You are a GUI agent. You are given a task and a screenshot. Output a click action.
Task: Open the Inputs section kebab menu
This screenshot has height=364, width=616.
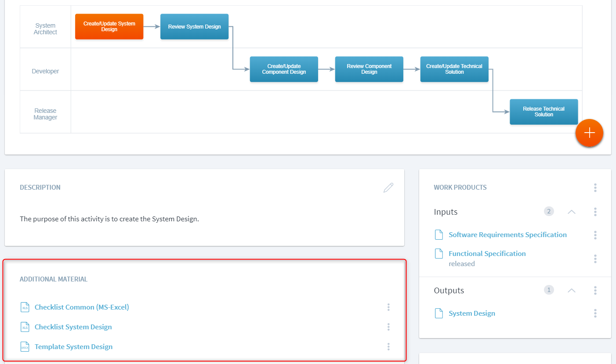[x=595, y=212]
